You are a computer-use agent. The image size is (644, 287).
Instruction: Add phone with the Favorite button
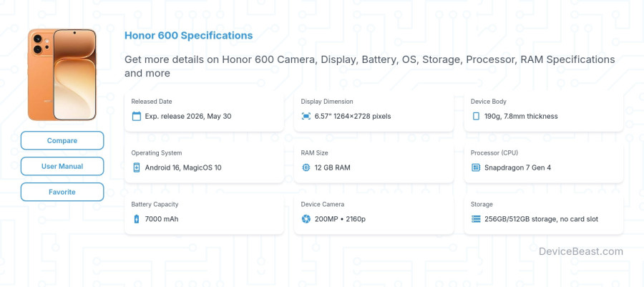62,192
